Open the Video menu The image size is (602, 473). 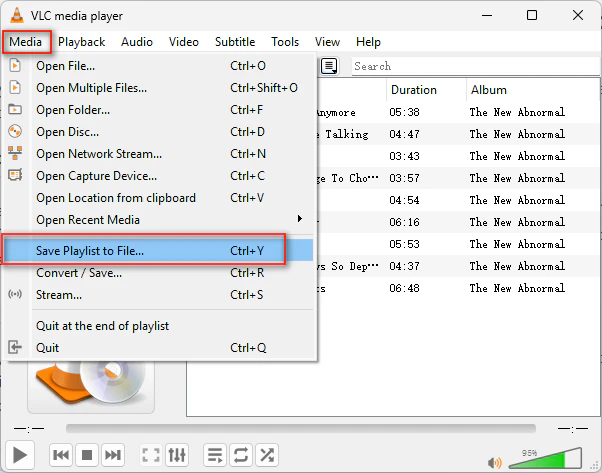pos(184,41)
